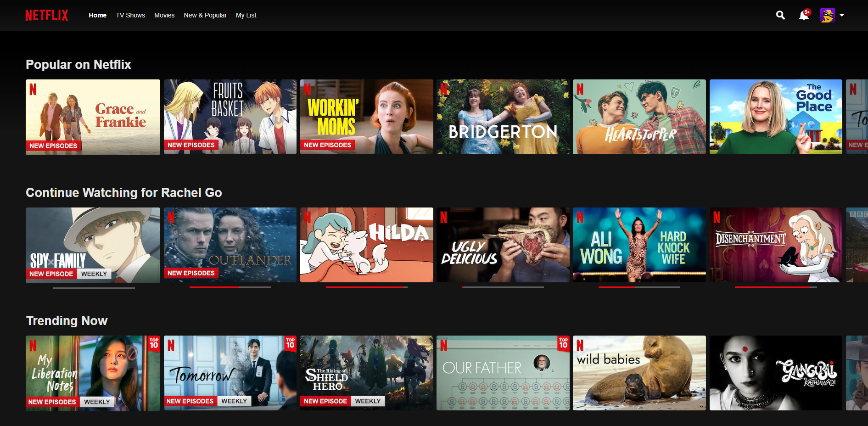
Task: Click Top 10 badge on Tomorrow
Action: pos(291,343)
